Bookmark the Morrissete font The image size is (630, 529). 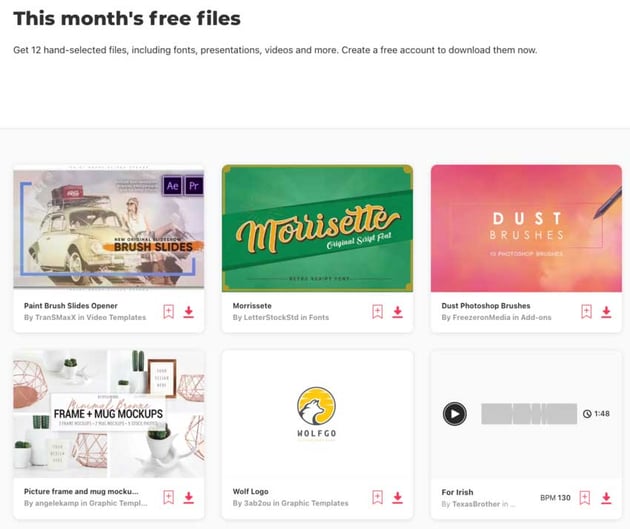click(377, 312)
